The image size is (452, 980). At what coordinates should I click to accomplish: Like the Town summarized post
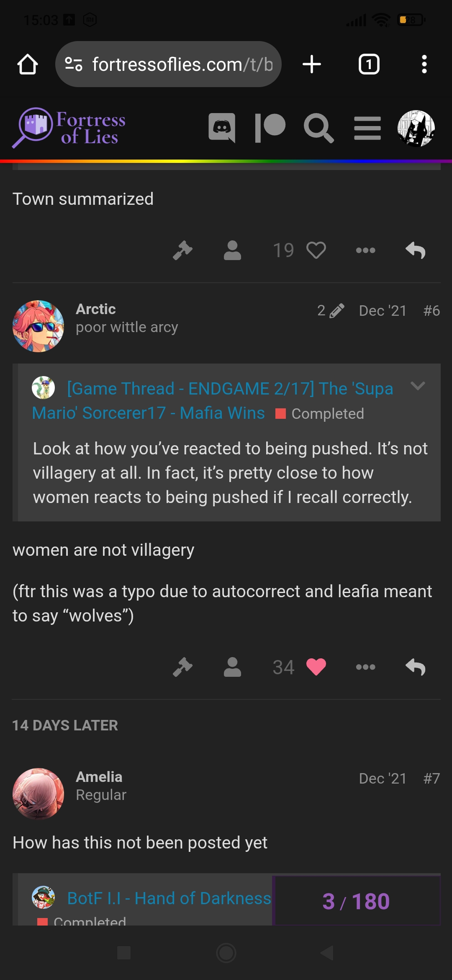pos(316,250)
